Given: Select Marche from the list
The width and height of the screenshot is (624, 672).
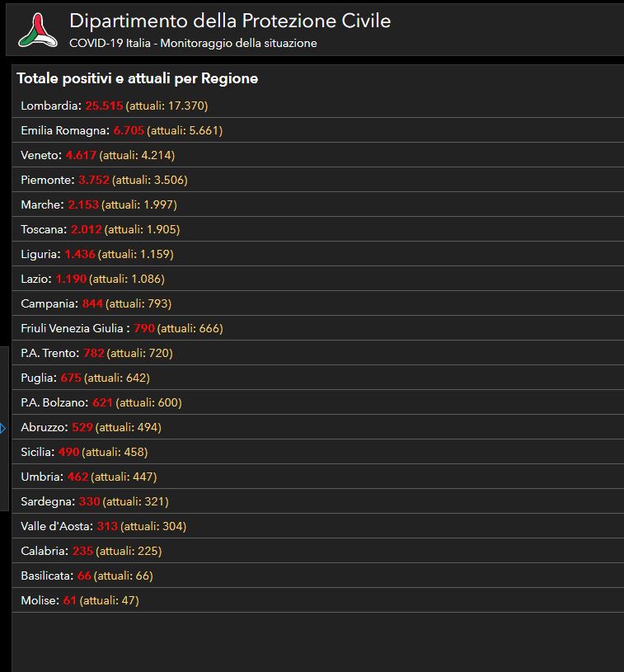Looking at the screenshot, I should pyautogui.click(x=99, y=204).
